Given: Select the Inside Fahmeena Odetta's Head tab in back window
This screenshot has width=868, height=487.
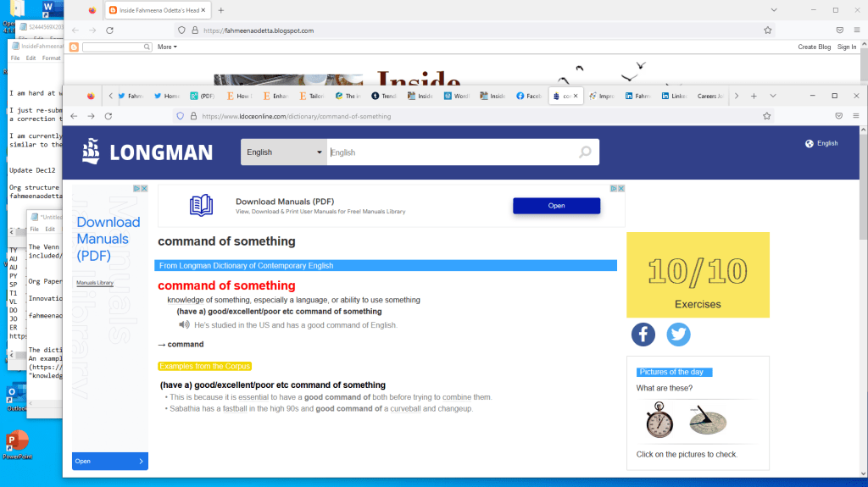Looking at the screenshot, I should tap(157, 10).
